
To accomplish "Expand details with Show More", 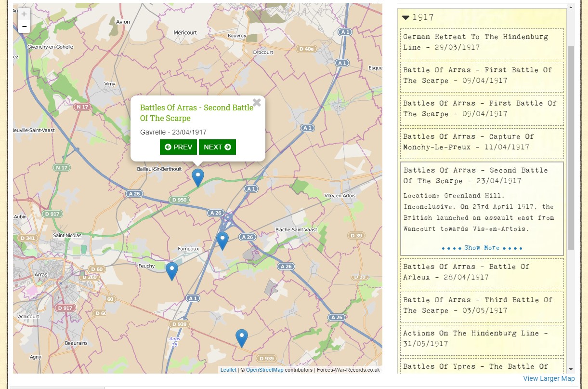I will (x=482, y=248).
